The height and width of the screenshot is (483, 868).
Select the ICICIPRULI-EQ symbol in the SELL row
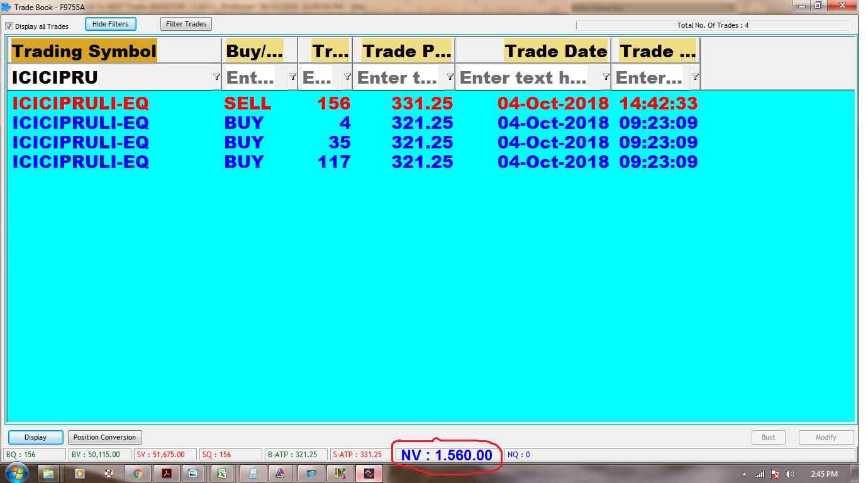click(81, 103)
